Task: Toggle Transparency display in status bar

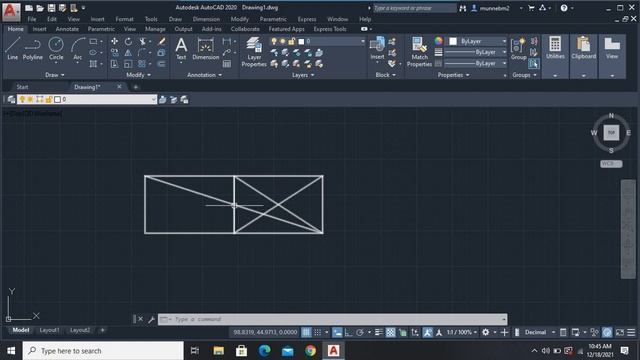Action: click(x=391, y=332)
